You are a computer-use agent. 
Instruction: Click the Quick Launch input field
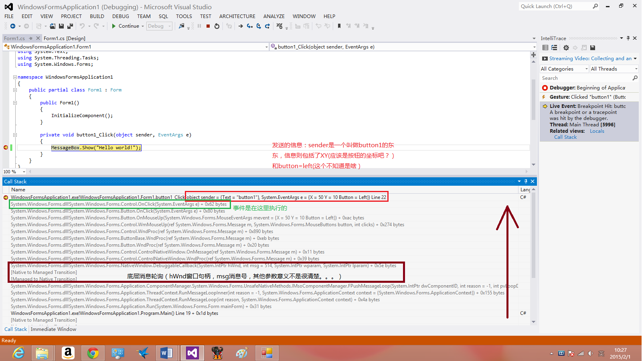pos(555,6)
